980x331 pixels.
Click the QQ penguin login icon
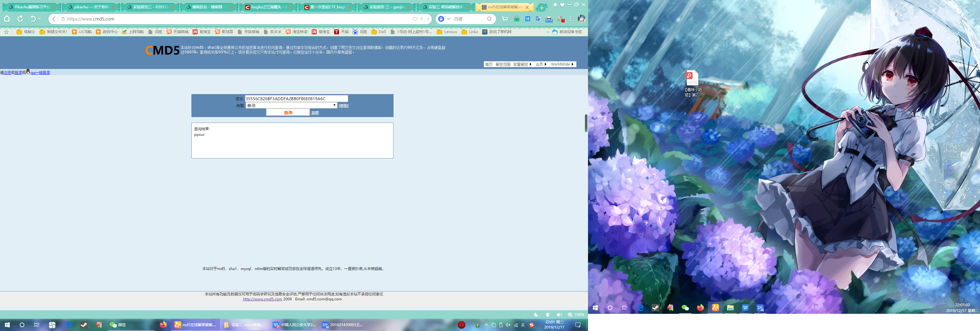click(28, 72)
